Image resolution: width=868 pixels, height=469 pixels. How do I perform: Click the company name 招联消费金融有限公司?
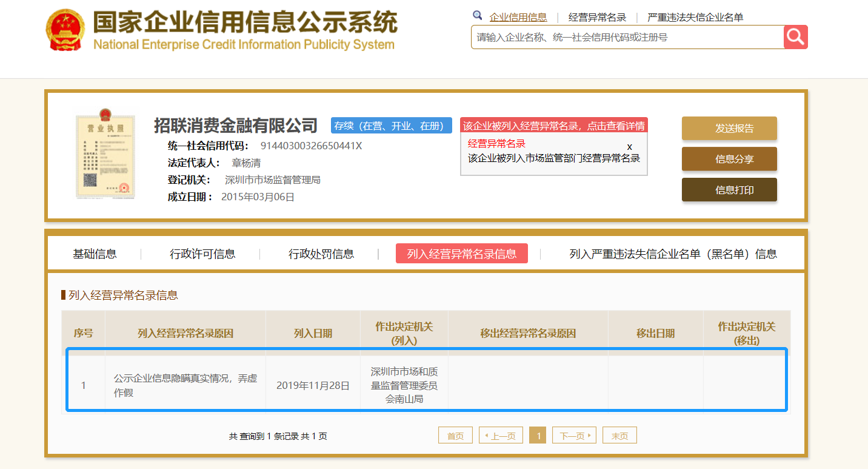coord(236,126)
